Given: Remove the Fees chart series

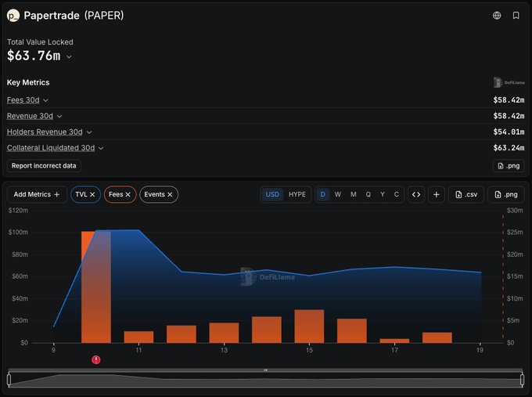Looking at the screenshot, I should [x=128, y=195].
